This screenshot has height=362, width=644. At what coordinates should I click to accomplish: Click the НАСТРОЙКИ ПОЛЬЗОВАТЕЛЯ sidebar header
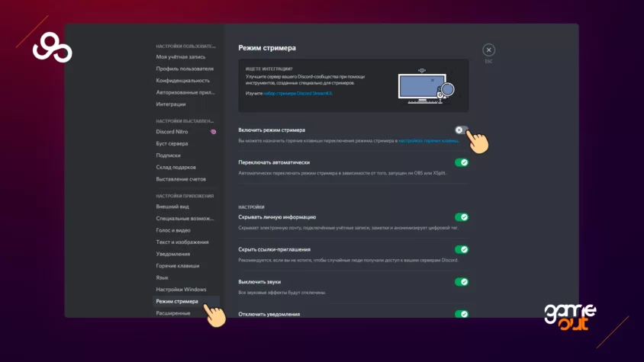point(185,46)
